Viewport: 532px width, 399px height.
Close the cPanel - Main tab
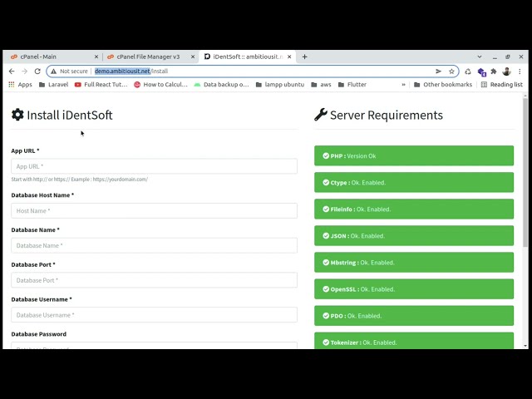96,57
